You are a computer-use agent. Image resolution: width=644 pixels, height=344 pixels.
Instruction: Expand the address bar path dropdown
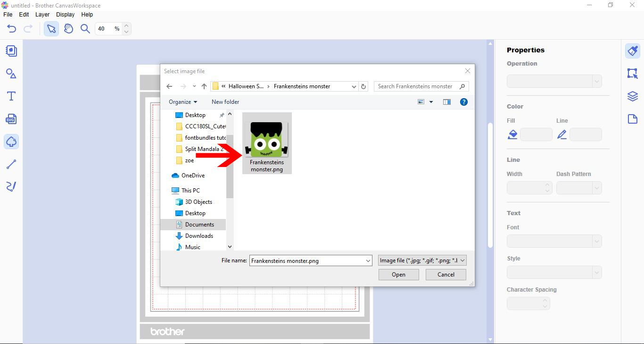click(354, 86)
